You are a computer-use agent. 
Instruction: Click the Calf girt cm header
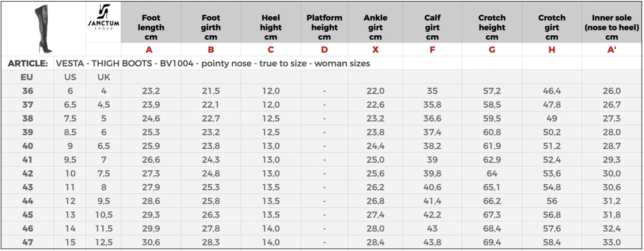click(x=432, y=27)
